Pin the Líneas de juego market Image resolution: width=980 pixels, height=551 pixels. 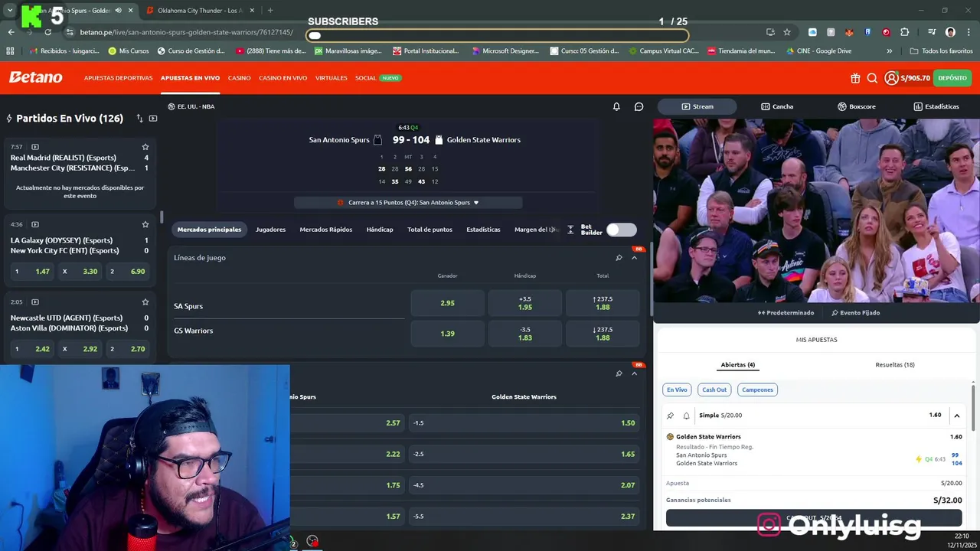(619, 258)
